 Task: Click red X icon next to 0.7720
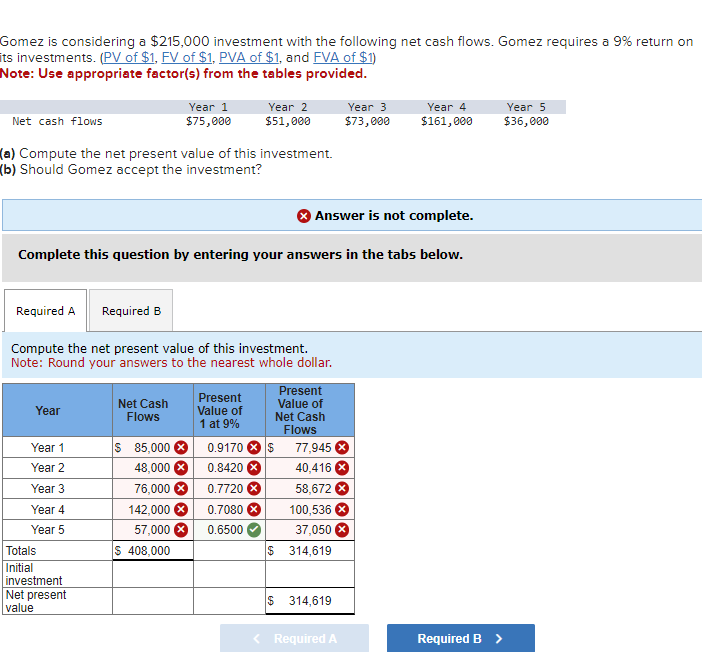[x=254, y=489]
